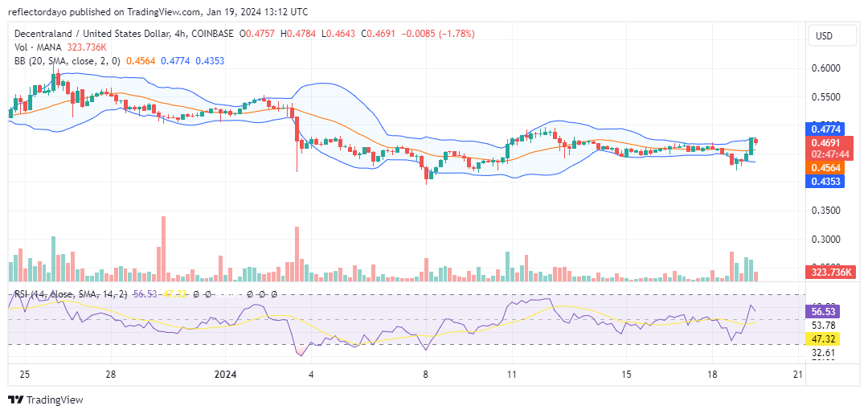Click the orange 0.4564 basis price label

[825, 168]
